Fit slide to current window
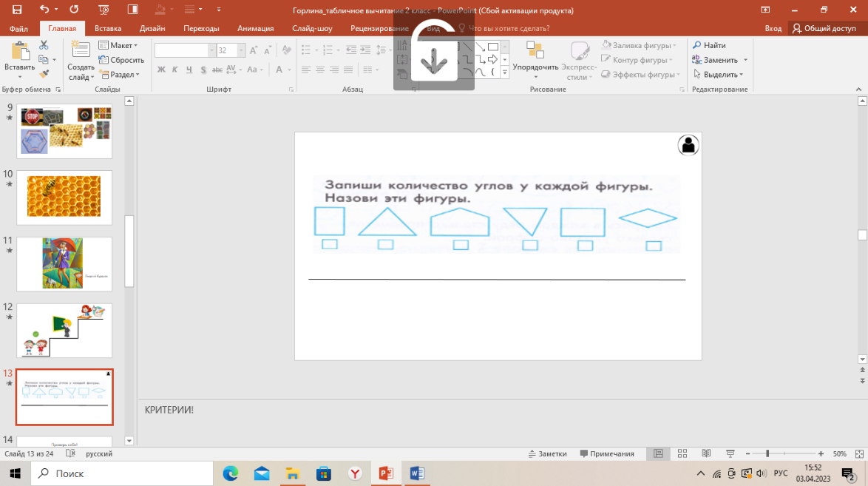The width and height of the screenshot is (868, 486). pyautogui.click(x=859, y=453)
